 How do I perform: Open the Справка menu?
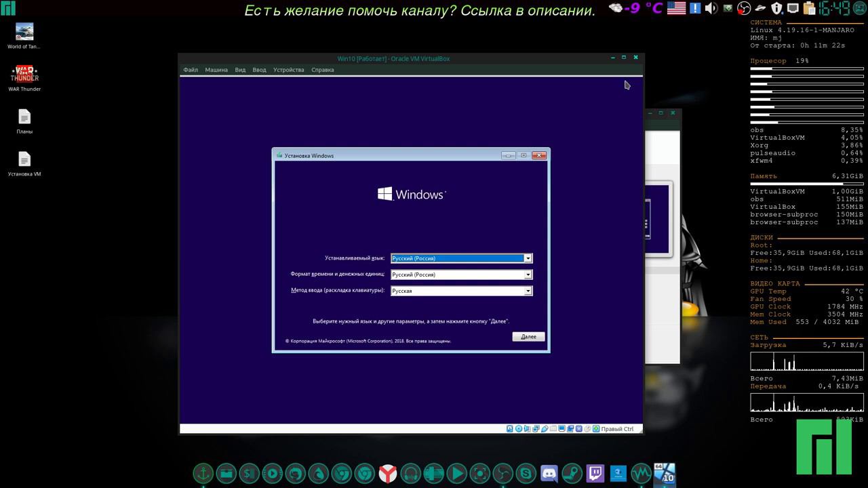[x=322, y=70]
